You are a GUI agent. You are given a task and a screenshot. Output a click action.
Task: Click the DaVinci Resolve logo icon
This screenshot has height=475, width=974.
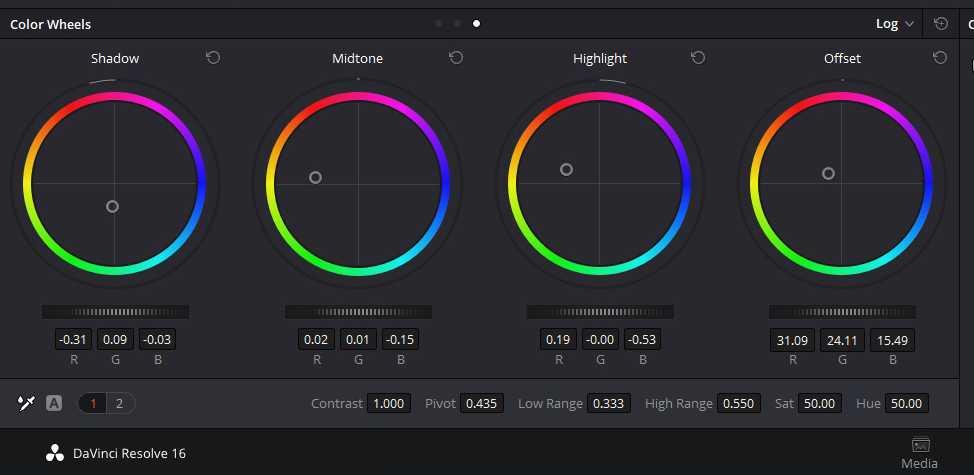coord(55,453)
